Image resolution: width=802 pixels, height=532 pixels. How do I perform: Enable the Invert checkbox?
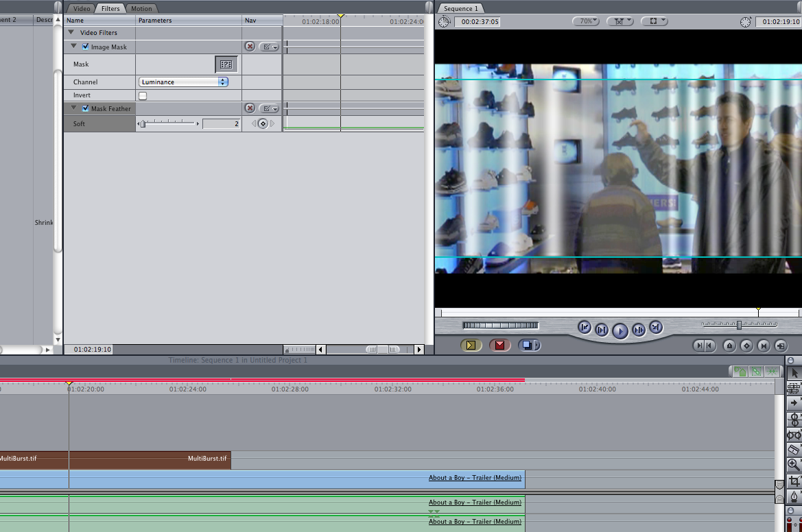click(x=143, y=95)
